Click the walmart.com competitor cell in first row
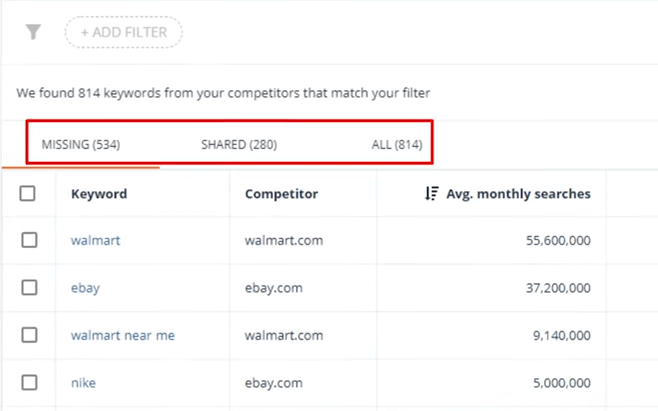 coord(284,240)
